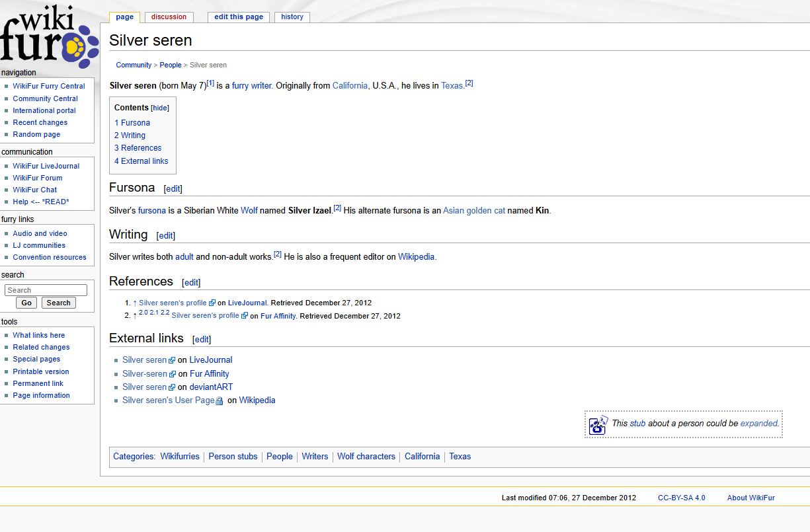Jump to 4 External links in Contents
Viewport: 810px width, 532px height.
141,161
